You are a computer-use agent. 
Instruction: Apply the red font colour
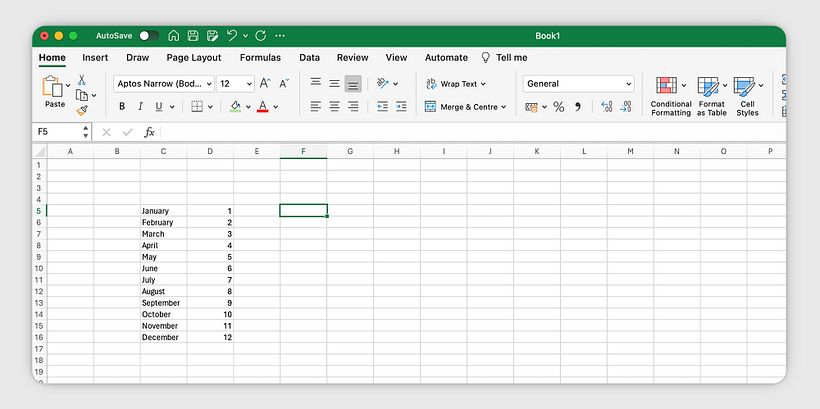point(263,107)
